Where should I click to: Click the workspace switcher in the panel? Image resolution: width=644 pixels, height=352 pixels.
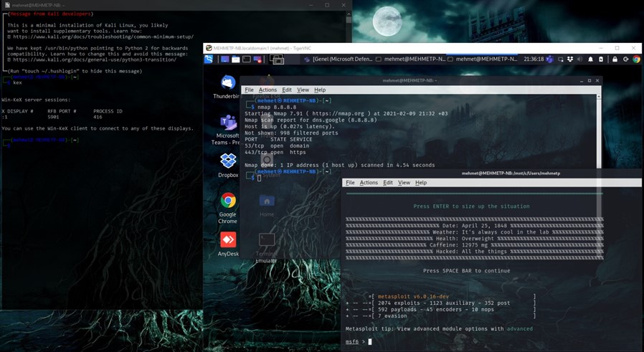pos(278,60)
